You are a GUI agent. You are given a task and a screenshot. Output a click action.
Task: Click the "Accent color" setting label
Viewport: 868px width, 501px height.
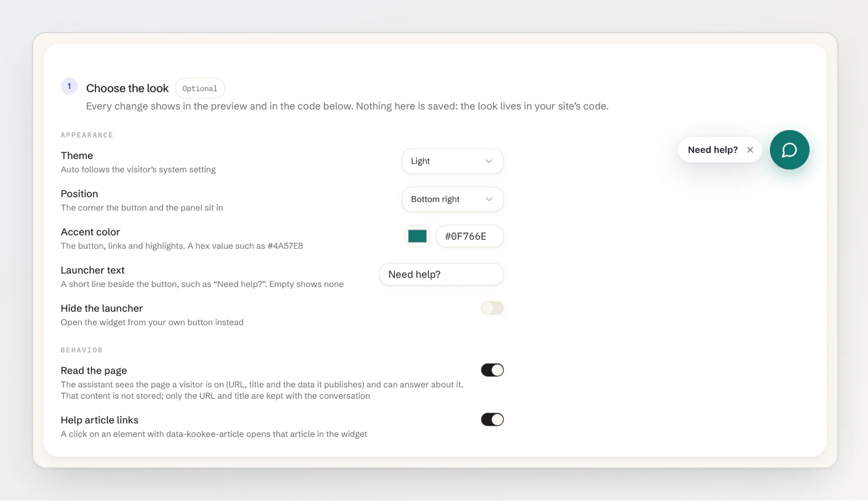click(90, 232)
